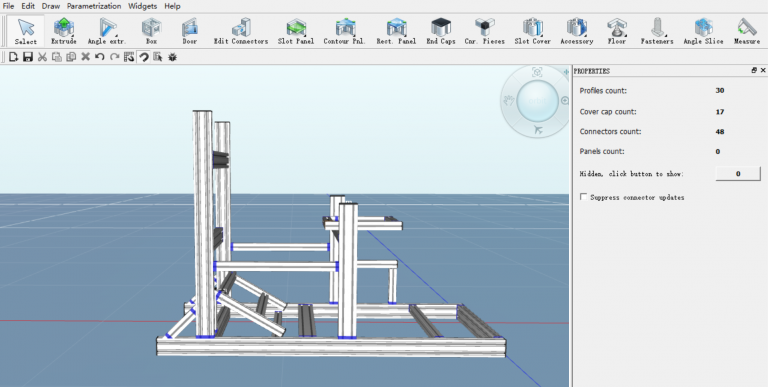Show hidden items with the 0 button

(738, 173)
